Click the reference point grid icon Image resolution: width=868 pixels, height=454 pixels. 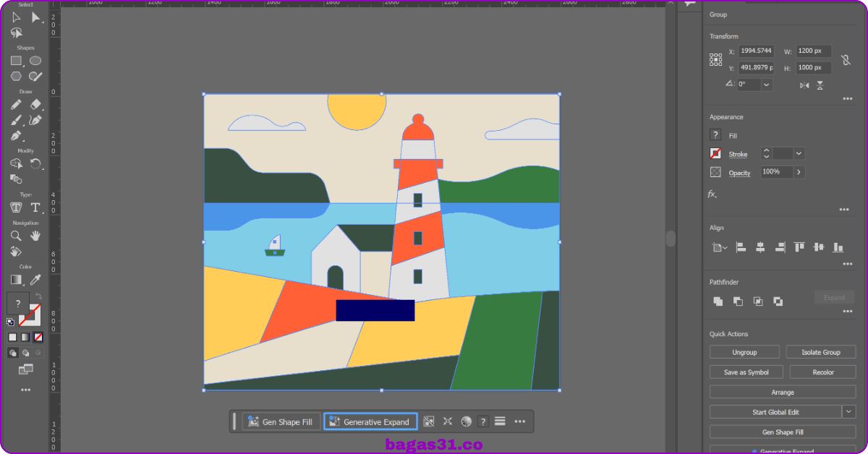click(x=715, y=60)
